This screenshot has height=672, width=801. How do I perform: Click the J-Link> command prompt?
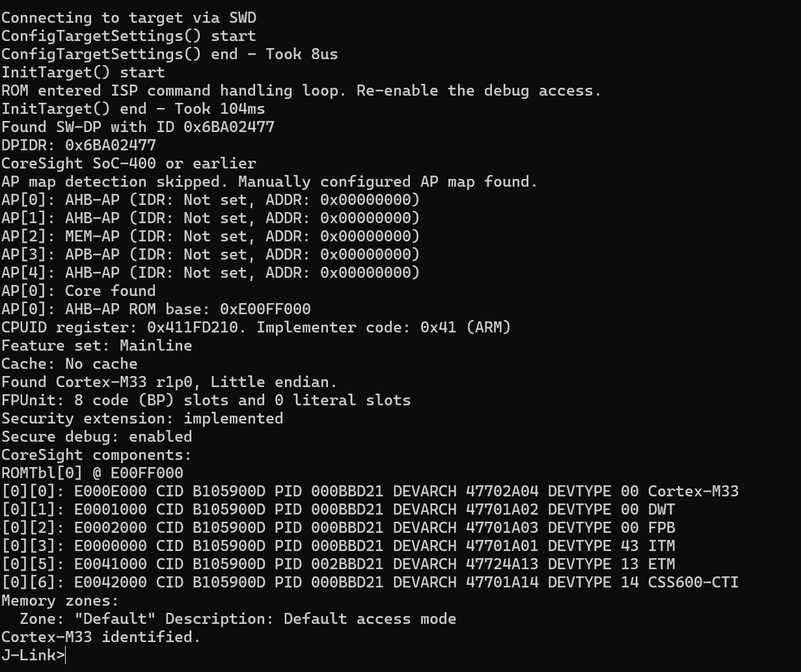point(33,655)
